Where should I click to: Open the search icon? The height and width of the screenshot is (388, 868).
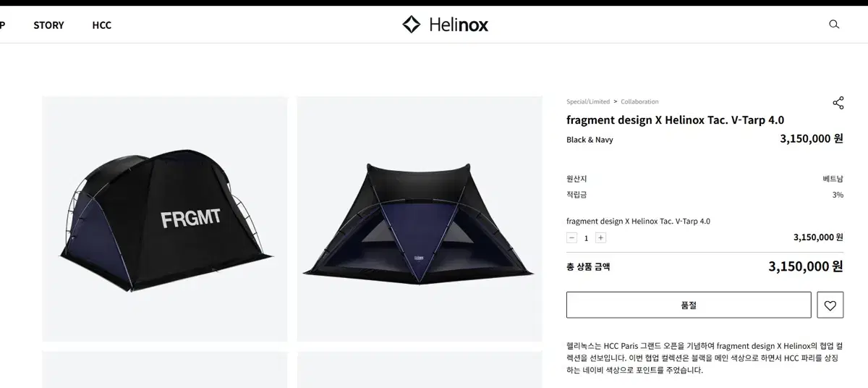pos(834,25)
